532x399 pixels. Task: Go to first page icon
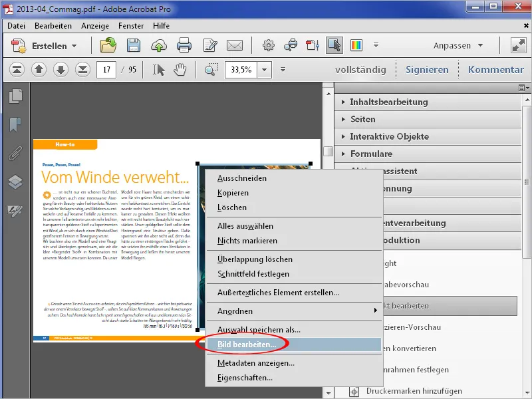pos(17,70)
